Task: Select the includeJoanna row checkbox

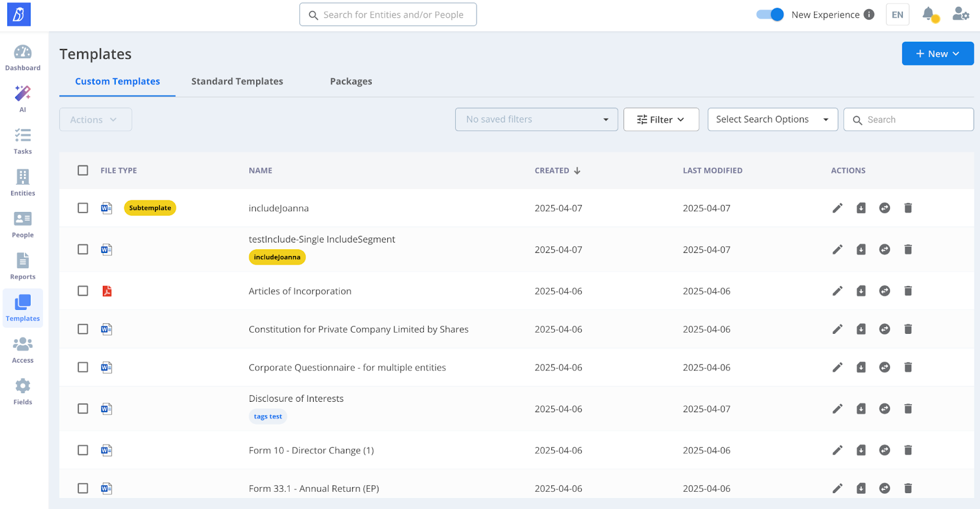Action: (x=83, y=208)
